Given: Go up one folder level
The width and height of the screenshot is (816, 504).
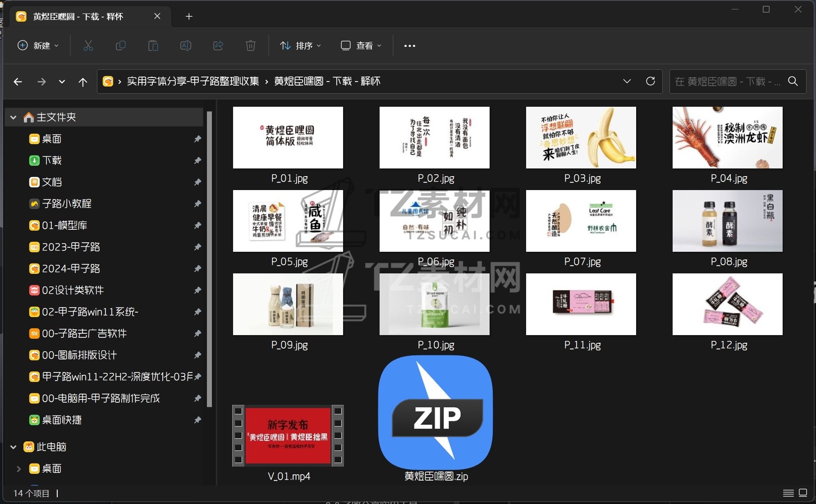Looking at the screenshot, I should point(83,82).
